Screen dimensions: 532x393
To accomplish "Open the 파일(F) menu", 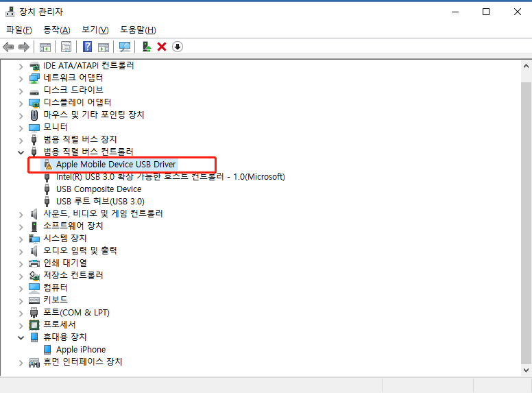I will point(19,30).
